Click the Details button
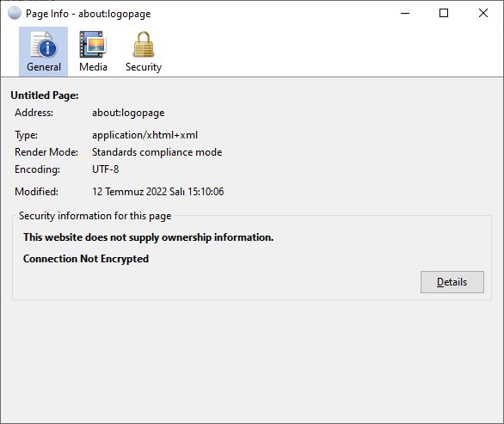This screenshot has width=504, height=424. click(x=452, y=282)
